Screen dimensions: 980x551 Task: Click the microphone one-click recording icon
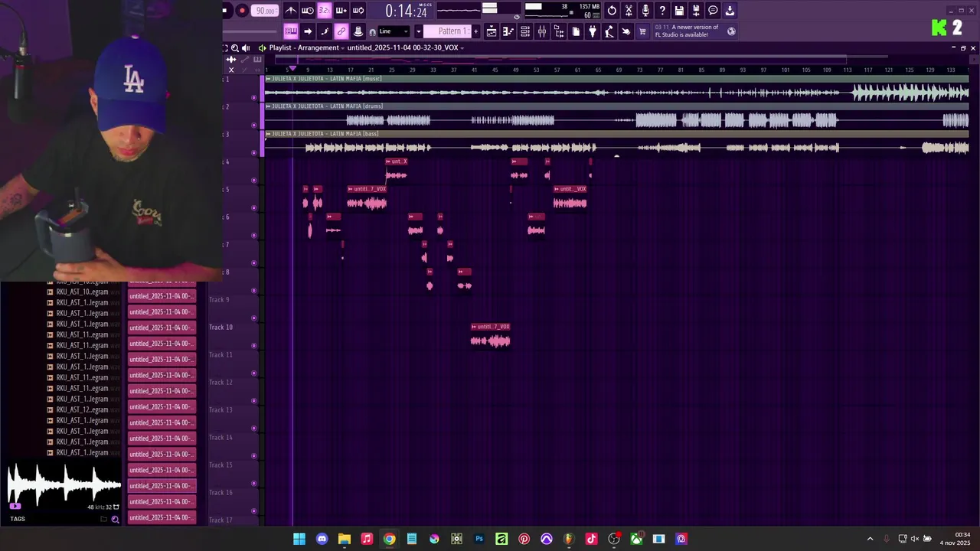coord(645,11)
